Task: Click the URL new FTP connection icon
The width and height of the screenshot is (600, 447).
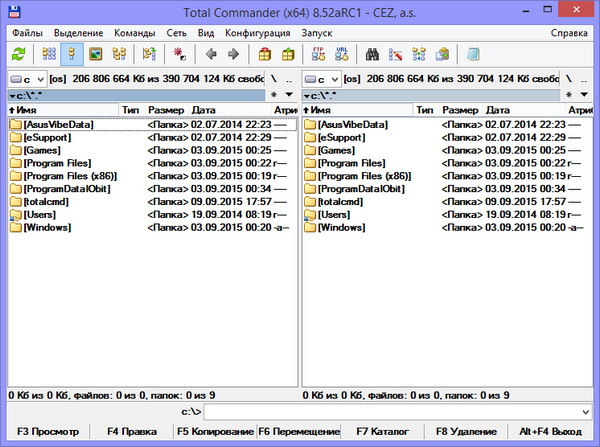Action: 340,54
